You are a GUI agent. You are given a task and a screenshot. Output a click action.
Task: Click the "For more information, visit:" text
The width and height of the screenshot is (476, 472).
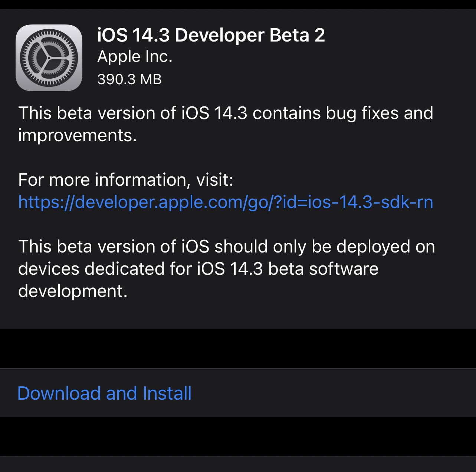coord(125,180)
